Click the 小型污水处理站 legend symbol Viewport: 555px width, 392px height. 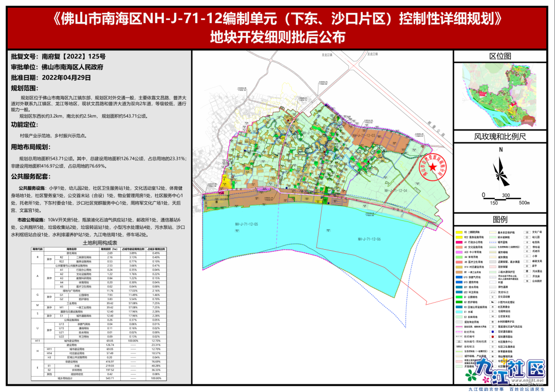click(493, 302)
